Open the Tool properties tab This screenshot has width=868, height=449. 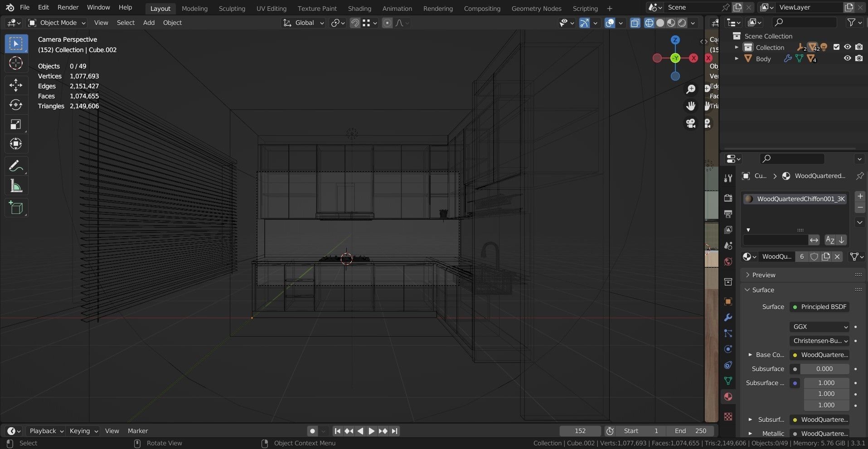[728, 178]
